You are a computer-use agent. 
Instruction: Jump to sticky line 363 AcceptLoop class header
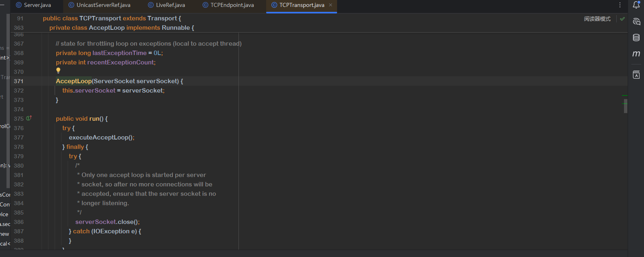pos(121,28)
